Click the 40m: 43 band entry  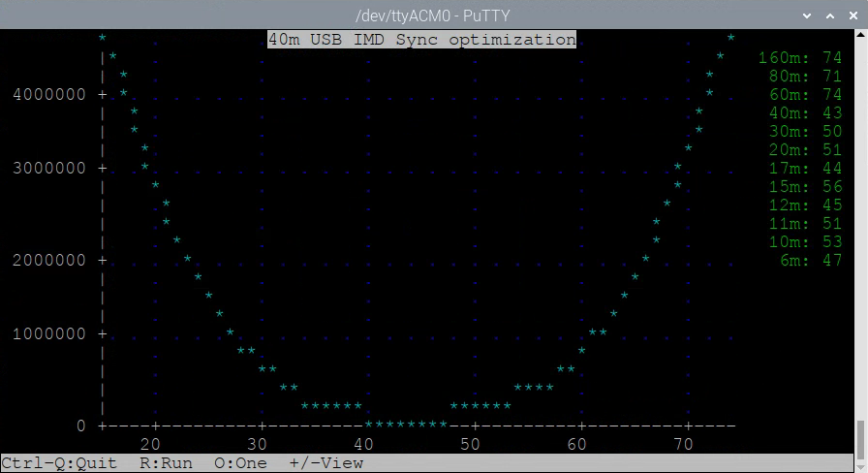(x=804, y=112)
